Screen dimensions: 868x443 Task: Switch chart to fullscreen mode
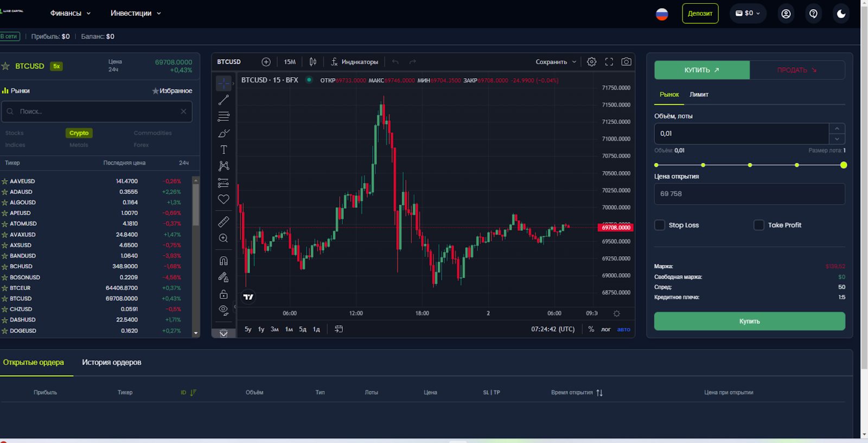[x=609, y=62]
